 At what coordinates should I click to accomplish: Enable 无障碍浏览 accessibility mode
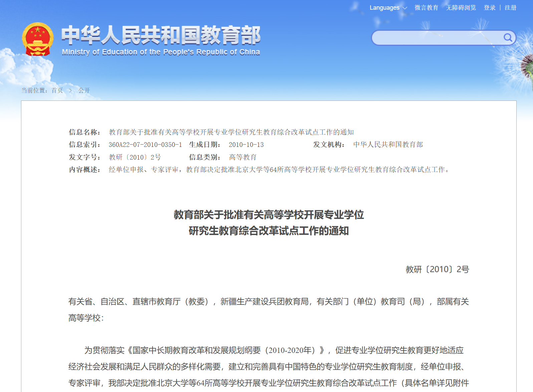[461, 8]
